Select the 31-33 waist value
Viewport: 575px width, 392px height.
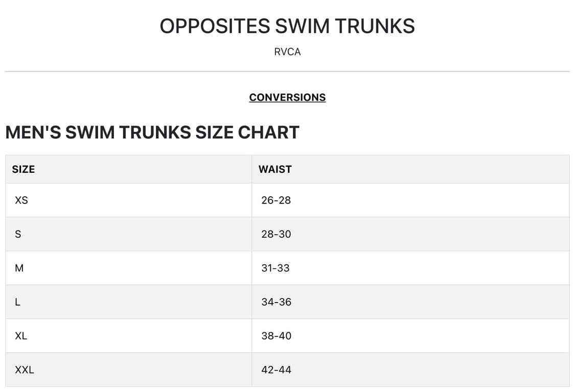click(275, 268)
